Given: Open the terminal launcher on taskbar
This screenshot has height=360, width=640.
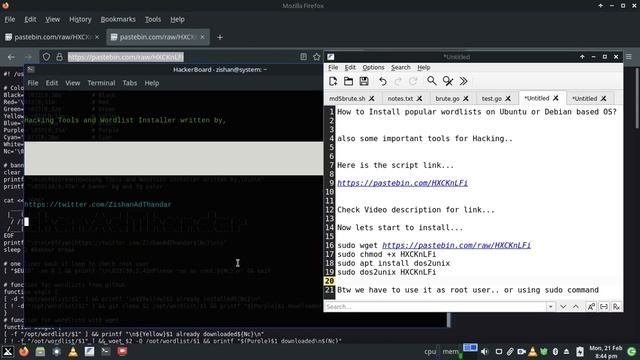Looking at the screenshot, I should (x=105, y=351).
